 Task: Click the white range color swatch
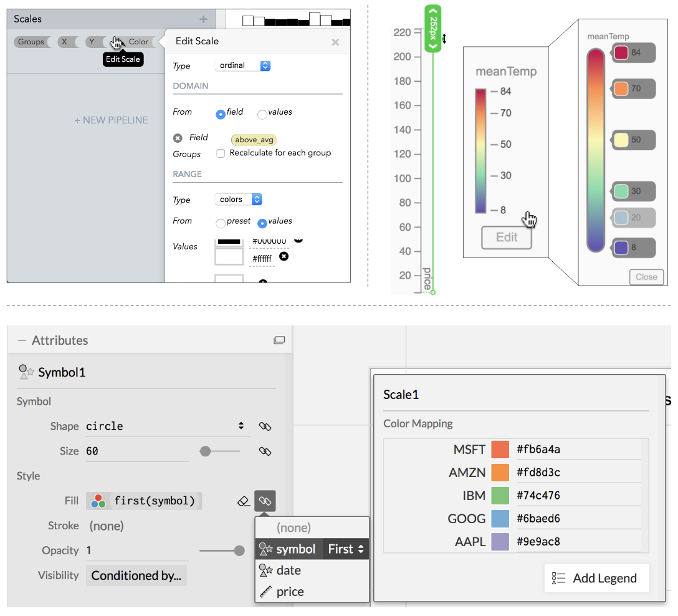pos(229,257)
